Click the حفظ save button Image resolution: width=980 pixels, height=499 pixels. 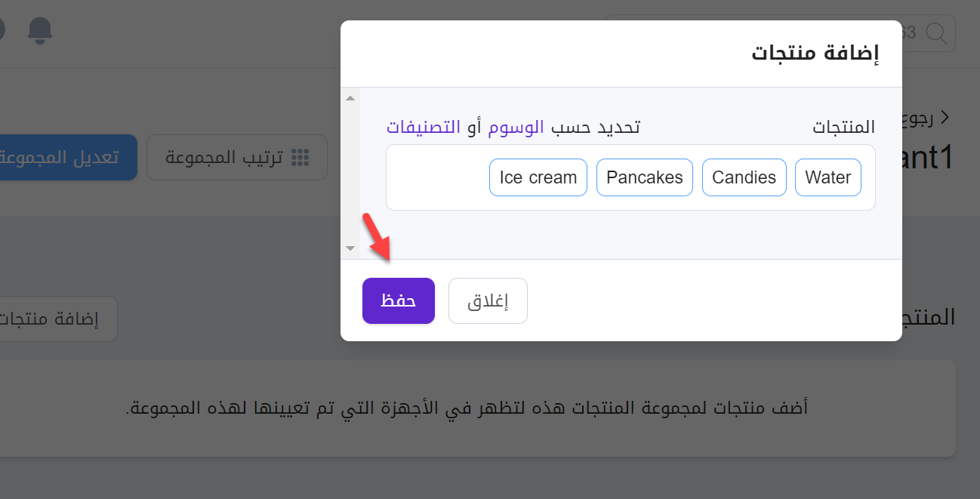tap(399, 300)
